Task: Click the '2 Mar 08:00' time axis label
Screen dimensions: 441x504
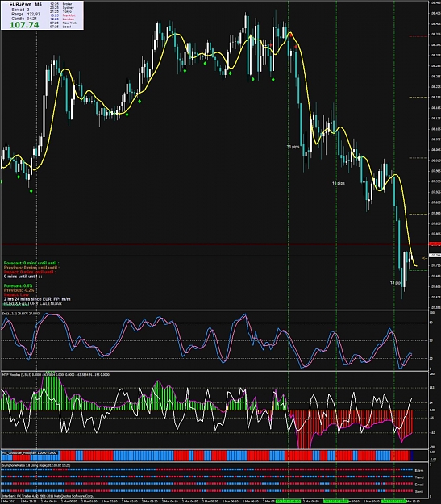Action: pyautogui.click(x=310, y=502)
